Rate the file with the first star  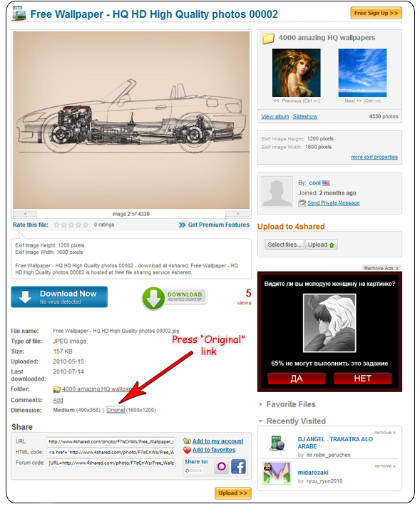[56, 225]
